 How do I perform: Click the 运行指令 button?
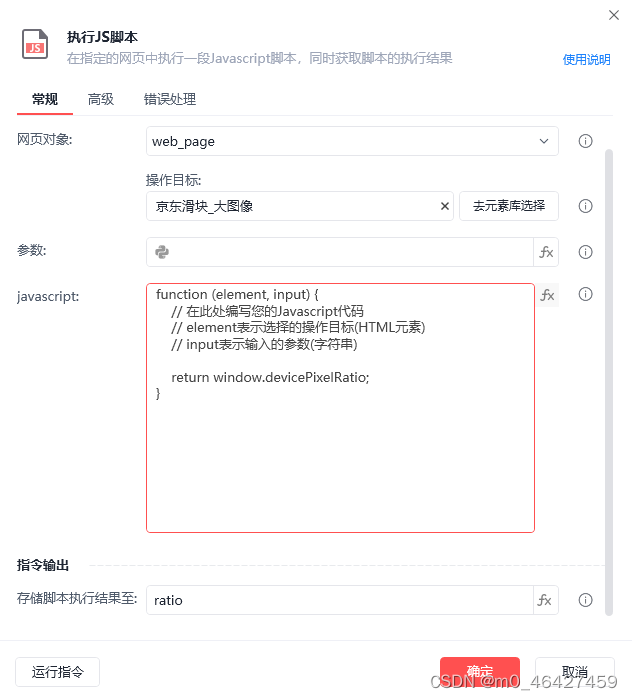pyautogui.click(x=58, y=672)
